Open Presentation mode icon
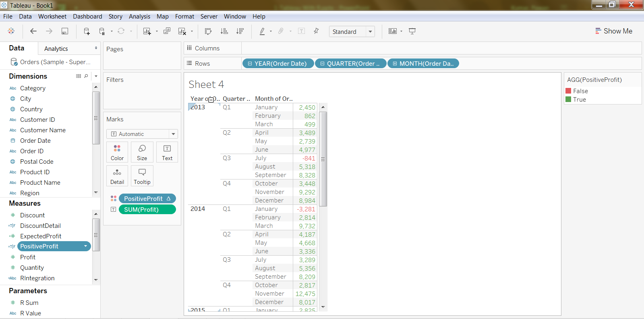 click(412, 31)
